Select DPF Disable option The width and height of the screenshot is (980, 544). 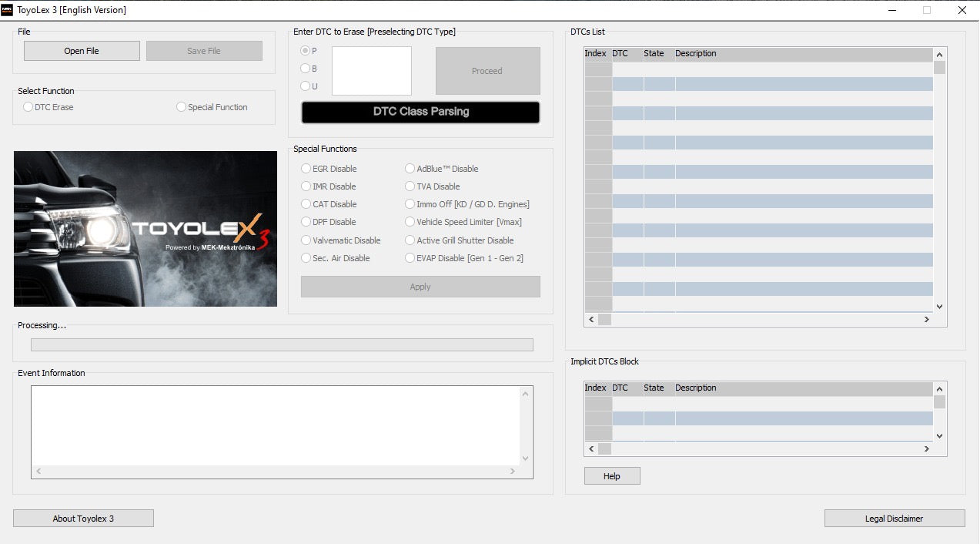[x=329, y=222]
